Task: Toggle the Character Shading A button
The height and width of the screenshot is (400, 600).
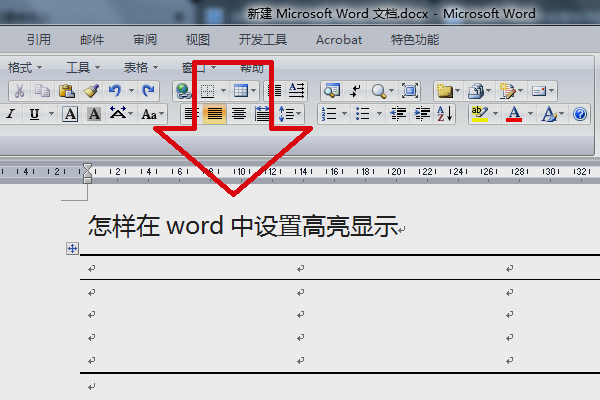Action: [94, 114]
